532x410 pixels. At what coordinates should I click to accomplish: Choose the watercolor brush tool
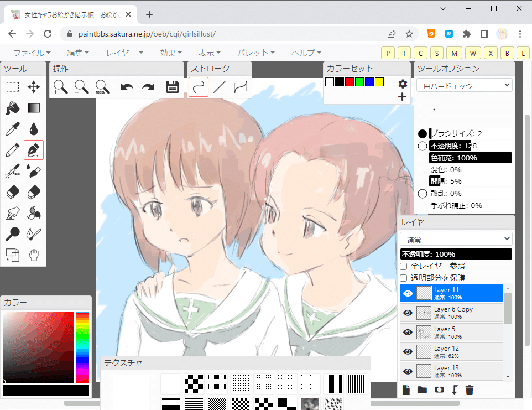pyautogui.click(x=34, y=171)
